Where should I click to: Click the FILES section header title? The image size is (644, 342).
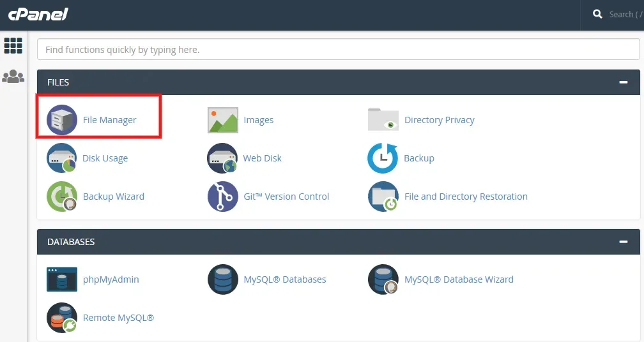click(x=58, y=82)
